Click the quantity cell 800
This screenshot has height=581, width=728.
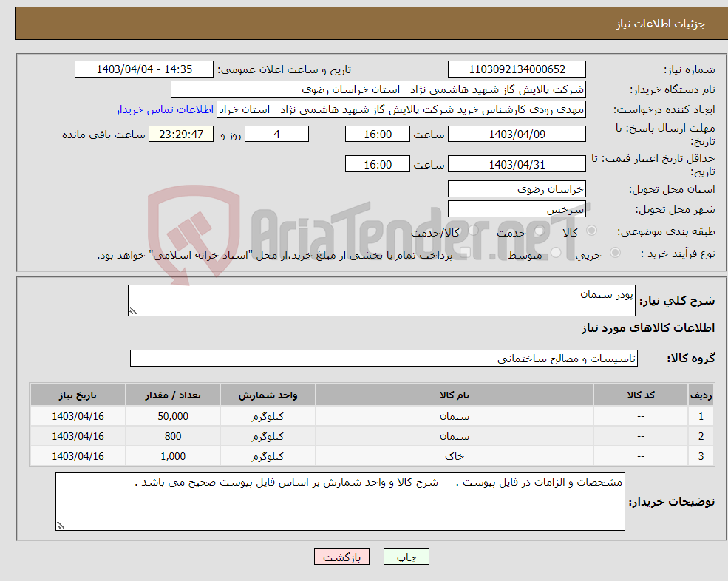[173, 436]
